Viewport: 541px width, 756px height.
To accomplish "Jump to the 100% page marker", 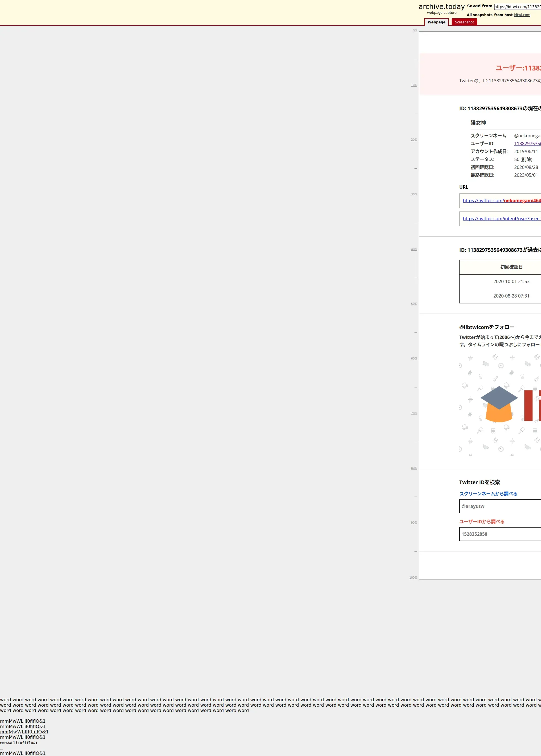I will pos(413,577).
